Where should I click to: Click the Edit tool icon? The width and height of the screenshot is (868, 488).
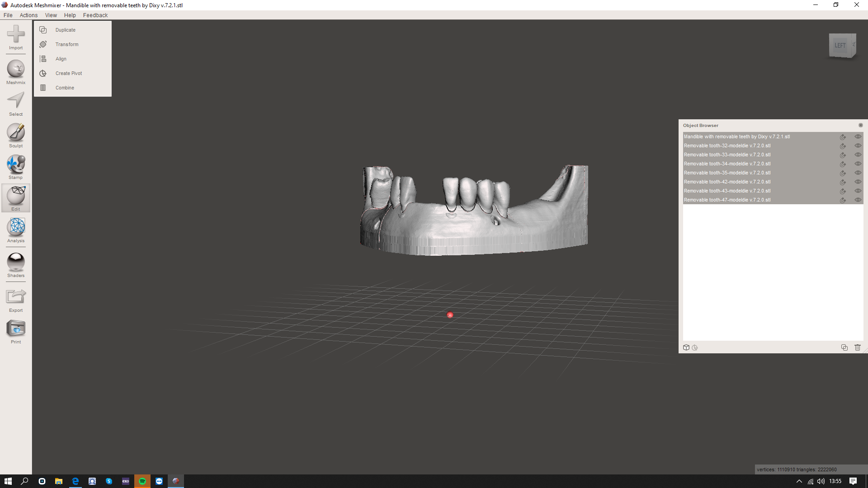pyautogui.click(x=15, y=197)
